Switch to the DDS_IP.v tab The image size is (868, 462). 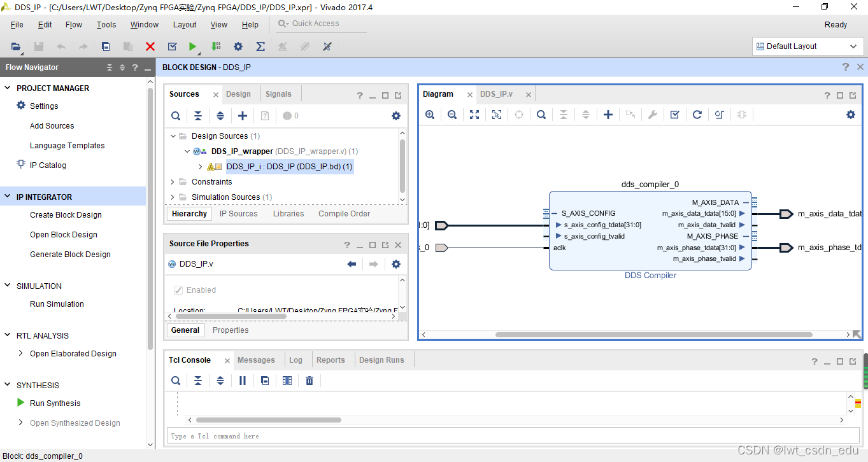click(x=496, y=94)
